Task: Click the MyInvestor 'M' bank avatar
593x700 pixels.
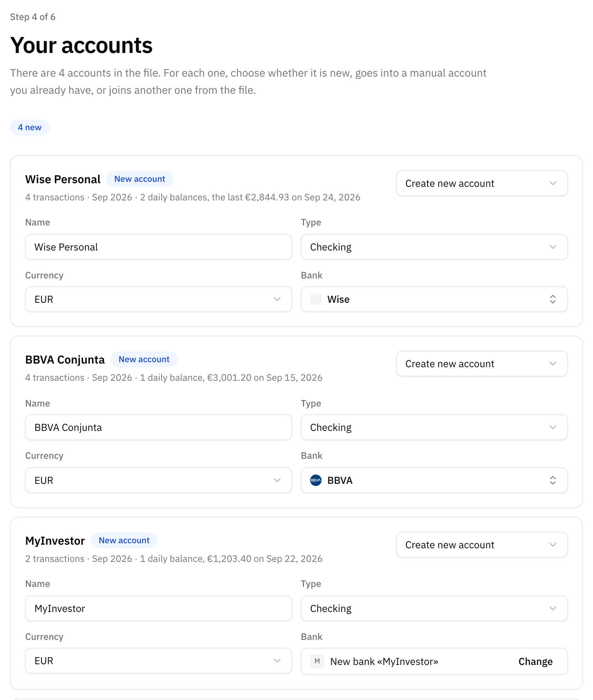Action: pos(317,661)
